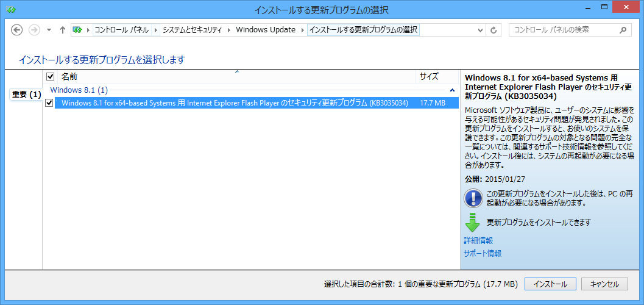Collapse the Windows 8.1 (1) group

point(452,90)
